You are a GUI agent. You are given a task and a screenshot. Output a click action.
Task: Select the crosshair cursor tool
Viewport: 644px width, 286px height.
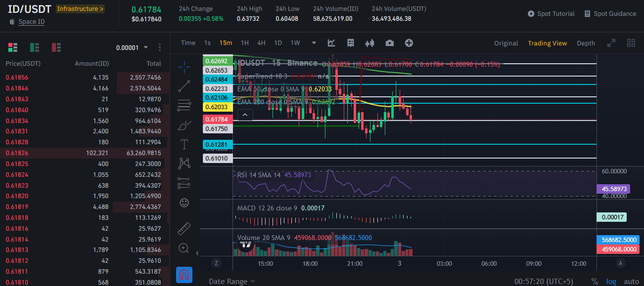184,67
